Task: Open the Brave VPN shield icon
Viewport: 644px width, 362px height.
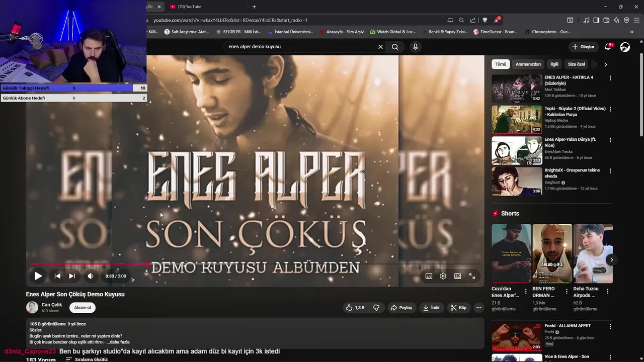Action: tap(626, 20)
